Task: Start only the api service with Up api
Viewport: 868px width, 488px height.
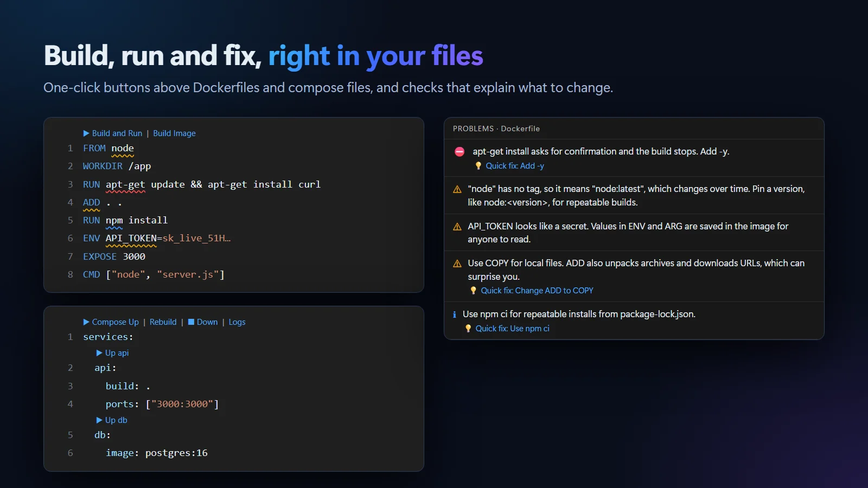Action: pyautogui.click(x=112, y=353)
